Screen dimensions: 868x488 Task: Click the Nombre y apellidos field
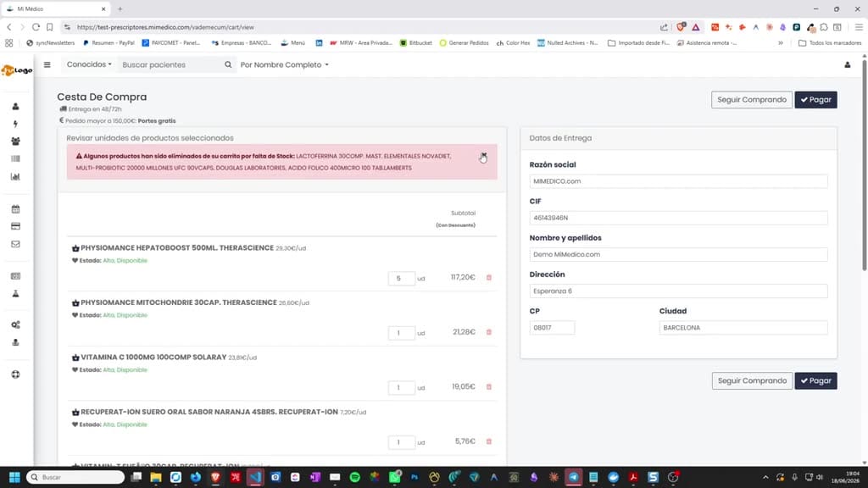click(x=678, y=254)
